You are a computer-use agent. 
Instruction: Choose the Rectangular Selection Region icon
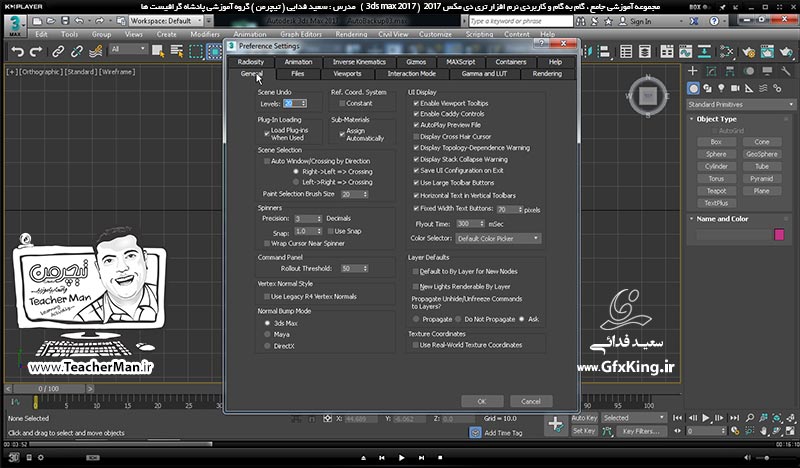[196, 52]
